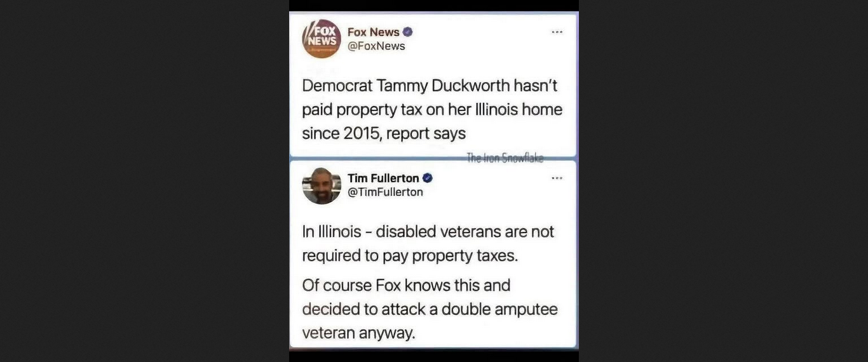Click Tim Fullerton's verified checkmark badge
The height and width of the screenshot is (362, 868).
(x=428, y=178)
